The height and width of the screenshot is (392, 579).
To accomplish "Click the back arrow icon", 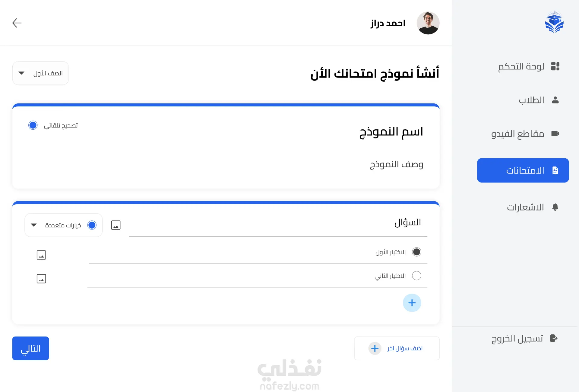I will pyautogui.click(x=17, y=23).
